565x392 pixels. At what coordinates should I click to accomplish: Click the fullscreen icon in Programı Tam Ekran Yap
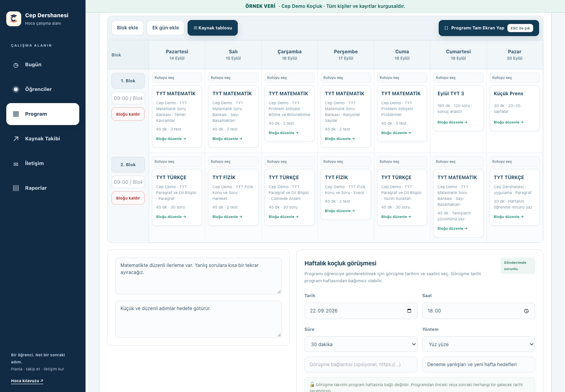tap(446, 28)
